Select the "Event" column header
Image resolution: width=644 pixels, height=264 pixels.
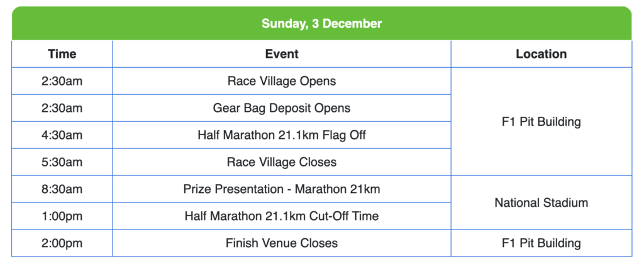point(282,54)
